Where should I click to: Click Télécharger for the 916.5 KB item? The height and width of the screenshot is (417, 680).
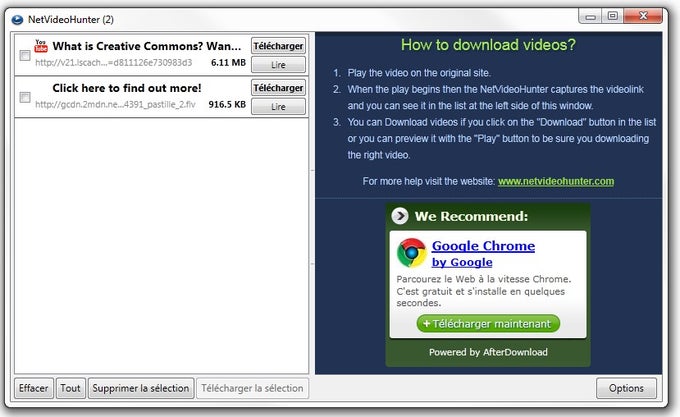click(x=278, y=88)
